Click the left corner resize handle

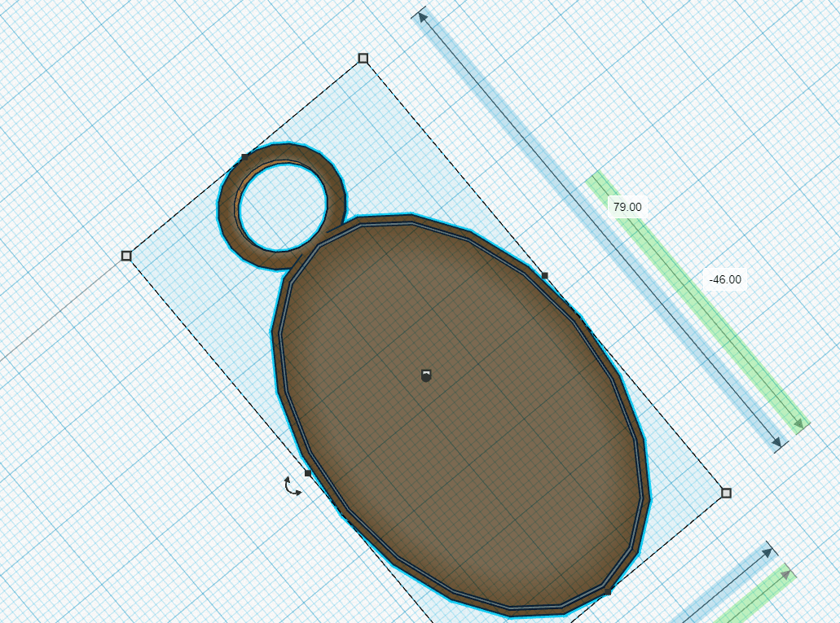click(126, 256)
